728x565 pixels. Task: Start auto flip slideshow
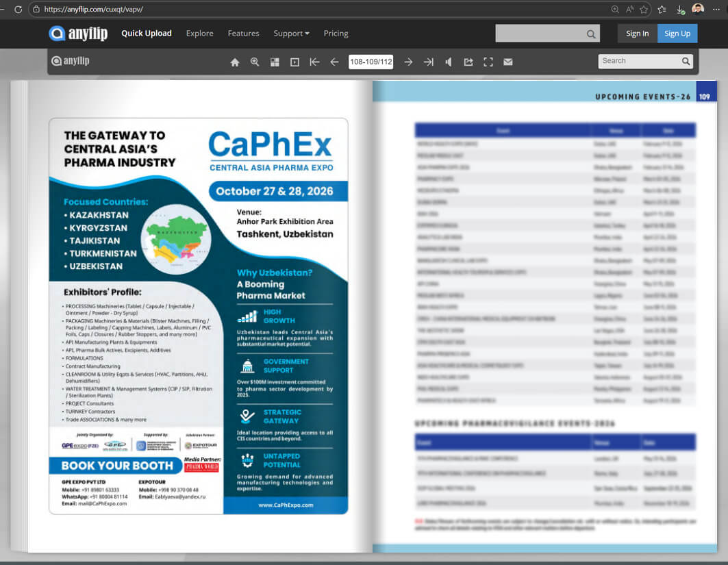point(294,62)
